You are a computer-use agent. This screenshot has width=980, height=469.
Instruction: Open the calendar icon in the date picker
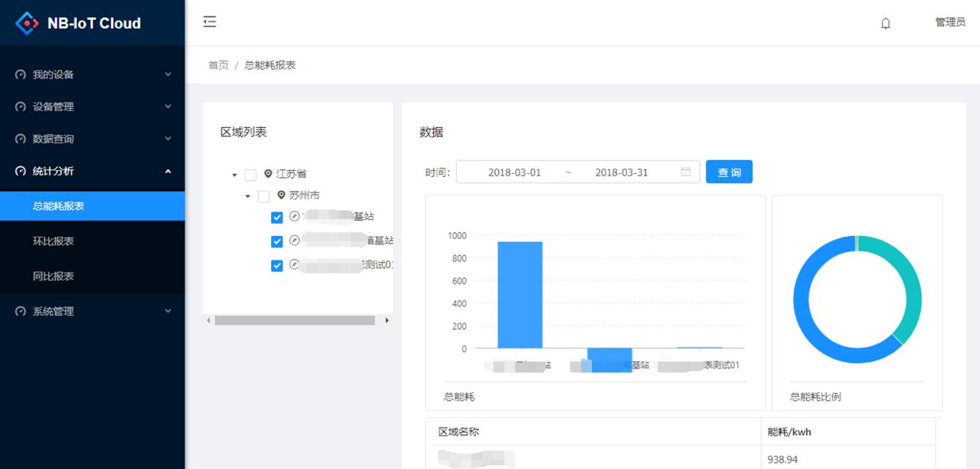click(685, 172)
